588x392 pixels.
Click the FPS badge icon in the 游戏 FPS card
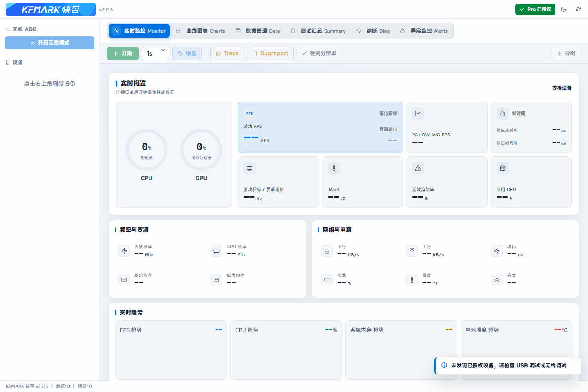point(249,114)
